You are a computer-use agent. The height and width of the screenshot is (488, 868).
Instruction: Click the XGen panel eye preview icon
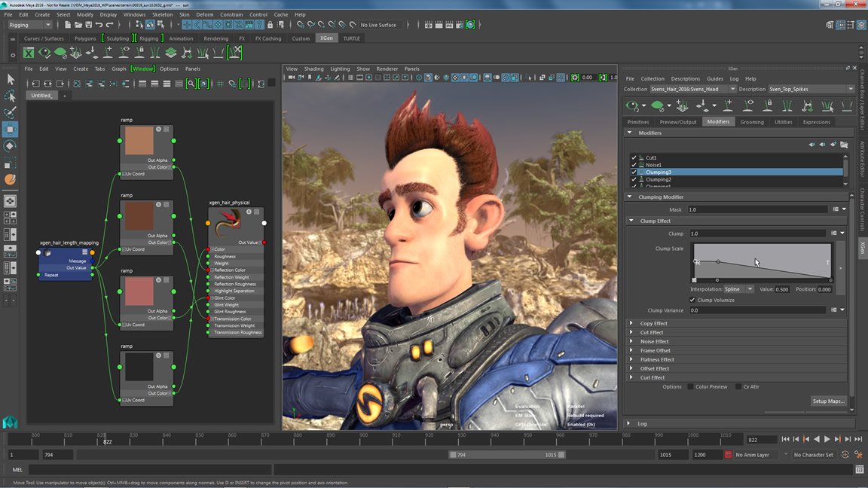point(632,105)
